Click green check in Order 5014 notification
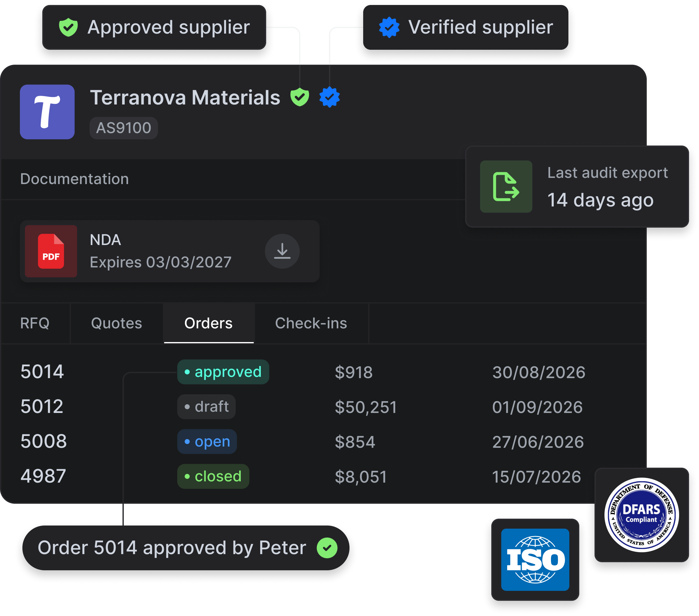 tap(327, 548)
